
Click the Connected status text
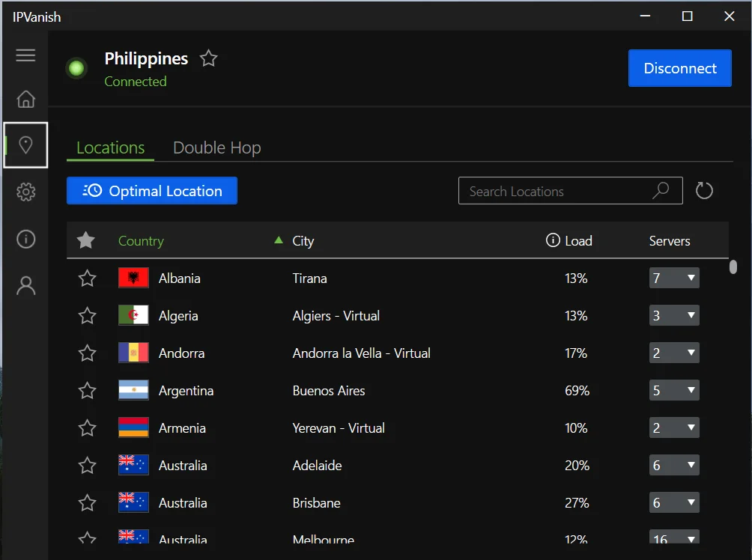pos(136,82)
